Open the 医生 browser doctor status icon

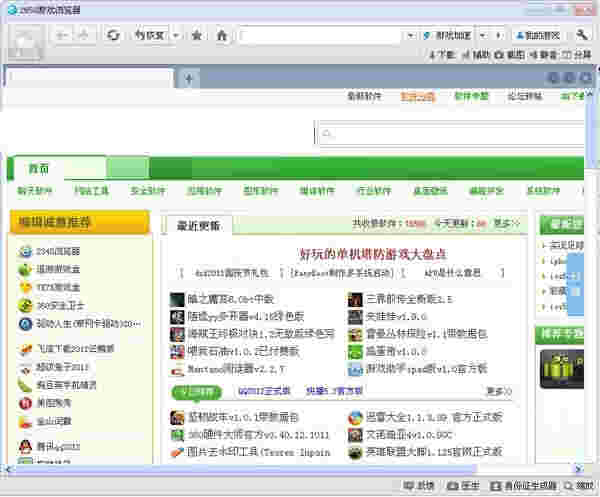[x=463, y=486]
